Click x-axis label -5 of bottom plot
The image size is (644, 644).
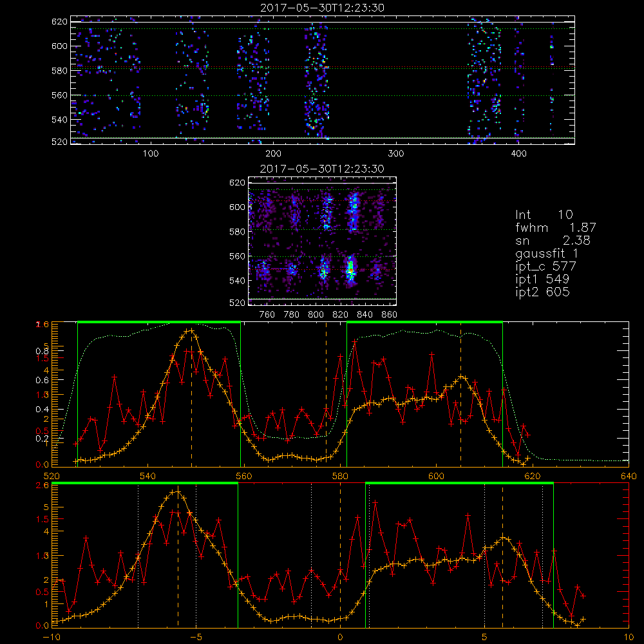click(x=196, y=637)
